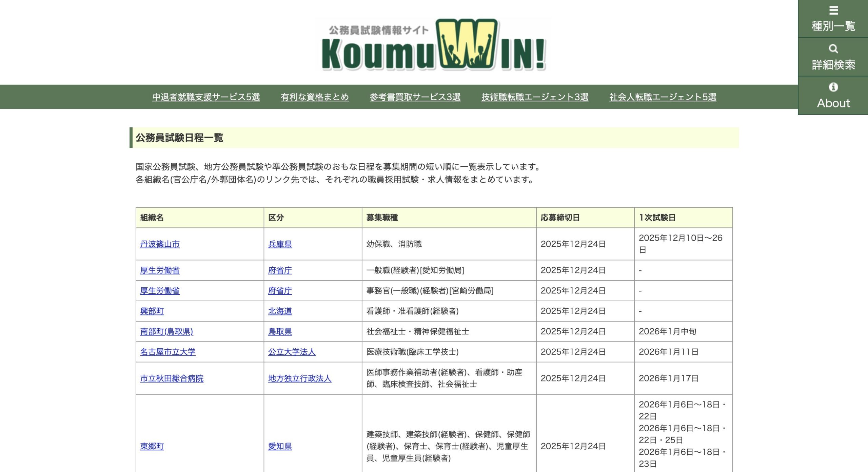
Task: Open the 市立秋田総合病院 link
Action: [x=172, y=378]
